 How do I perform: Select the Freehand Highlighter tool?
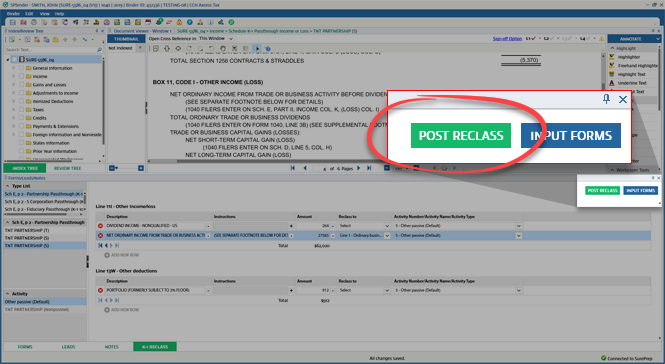pos(633,65)
